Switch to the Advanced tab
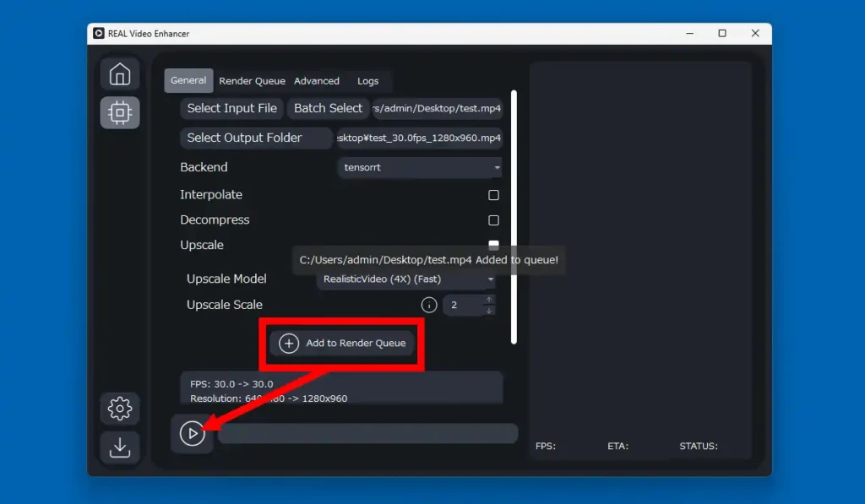865x504 pixels. click(317, 81)
